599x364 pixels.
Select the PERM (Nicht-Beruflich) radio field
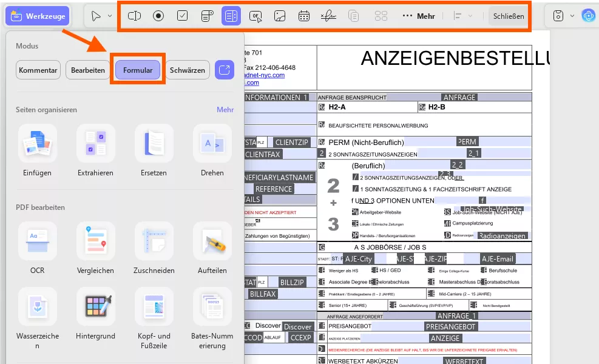322,142
